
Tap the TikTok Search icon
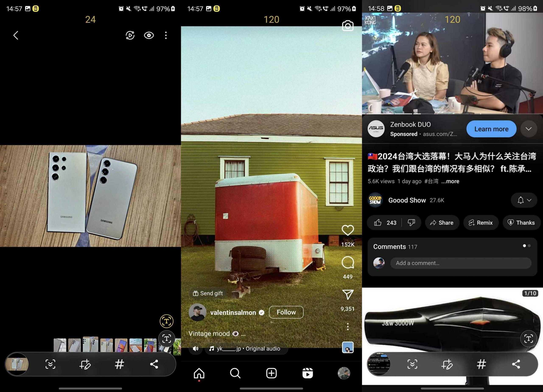coord(235,373)
